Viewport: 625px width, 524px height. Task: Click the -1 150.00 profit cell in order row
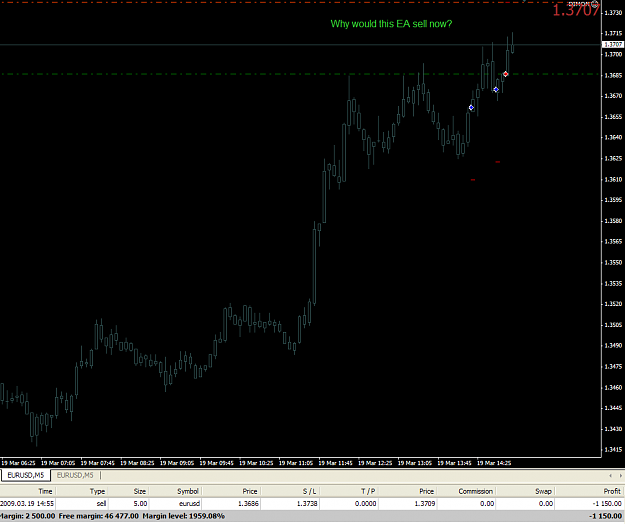point(606,504)
